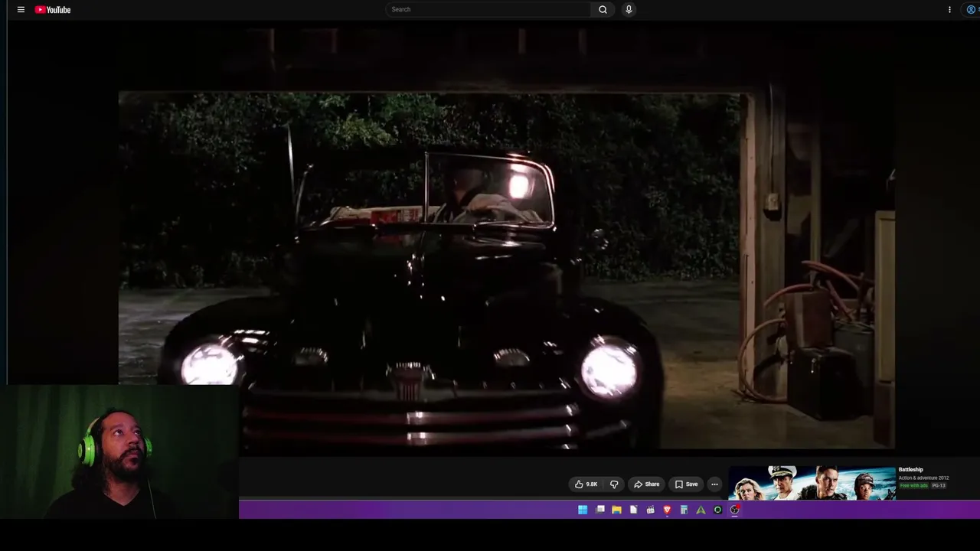This screenshot has height=551, width=980.
Task: Switch to OBS Studio on taskbar
Action: click(x=734, y=510)
